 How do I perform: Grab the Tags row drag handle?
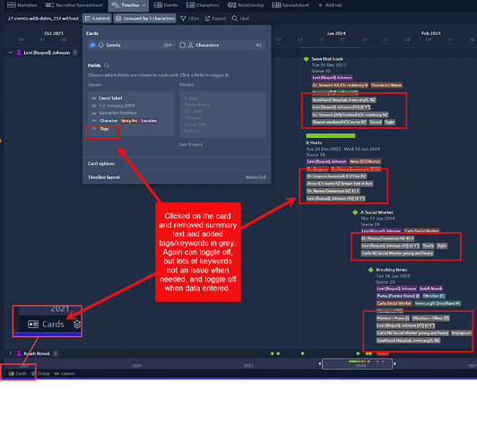pyautogui.click(x=94, y=129)
